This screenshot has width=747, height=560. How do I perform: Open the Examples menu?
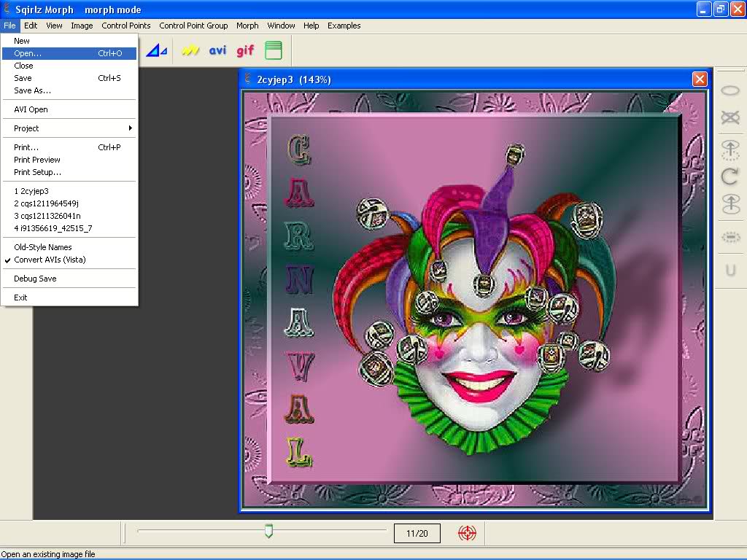[x=344, y=26]
